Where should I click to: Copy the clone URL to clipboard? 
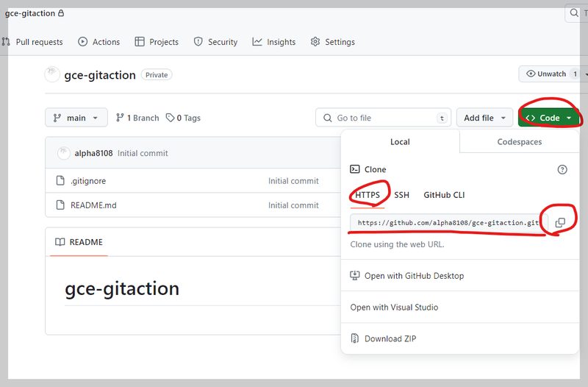tap(560, 223)
